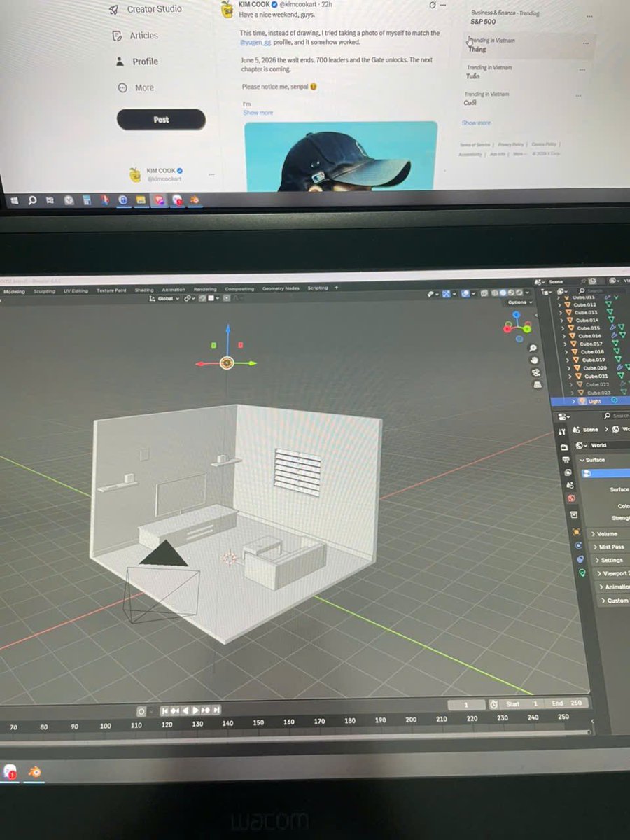
Task: Select solid viewport shading mode
Action: (503, 293)
